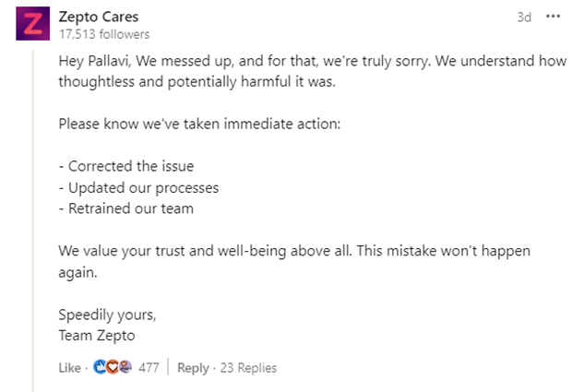Click the 3d timestamp

pyautogui.click(x=524, y=18)
